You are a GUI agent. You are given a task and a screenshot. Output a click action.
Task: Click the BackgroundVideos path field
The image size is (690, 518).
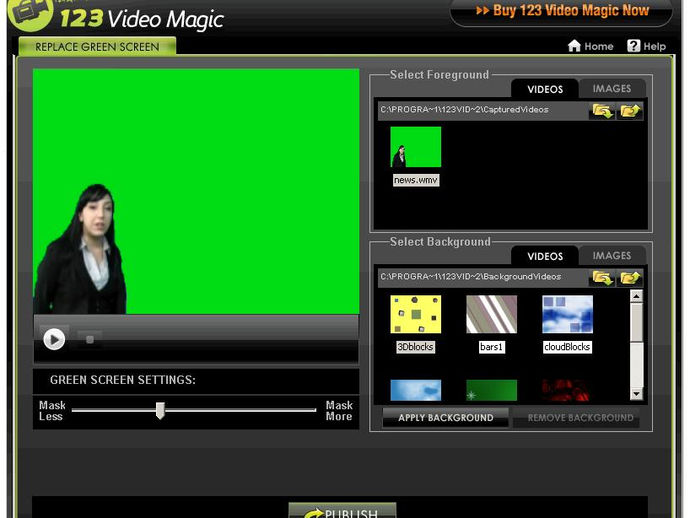click(x=483, y=277)
